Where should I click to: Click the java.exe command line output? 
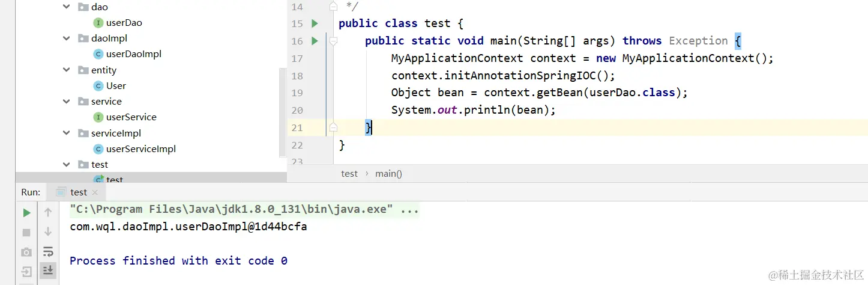(244, 209)
